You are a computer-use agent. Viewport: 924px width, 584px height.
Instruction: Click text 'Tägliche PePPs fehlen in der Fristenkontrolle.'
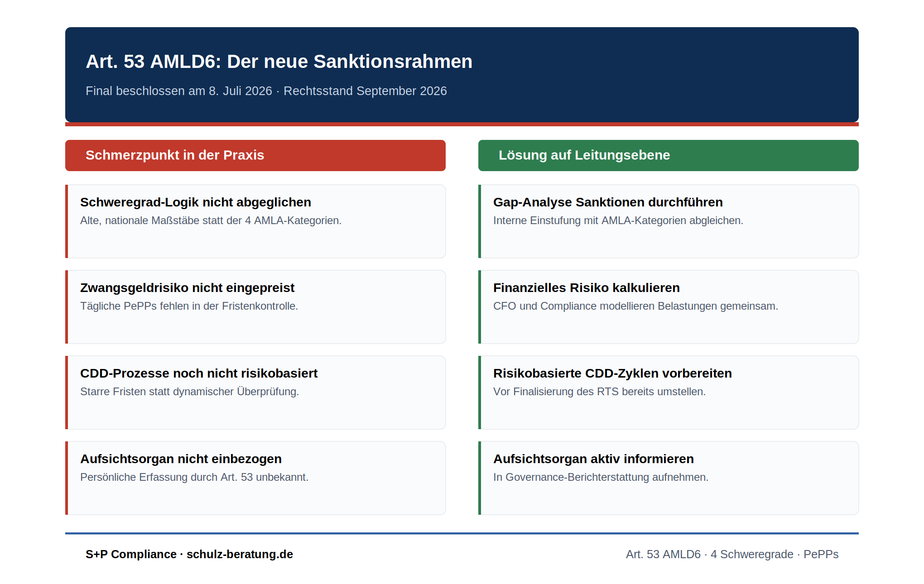click(x=189, y=306)
